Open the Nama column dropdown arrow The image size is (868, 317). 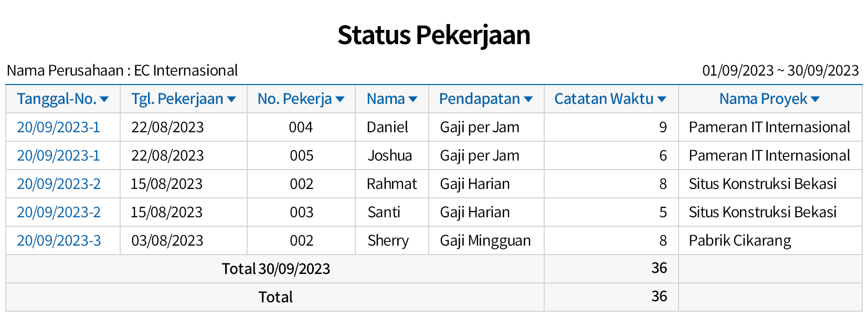pyautogui.click(x=413, y=99)
